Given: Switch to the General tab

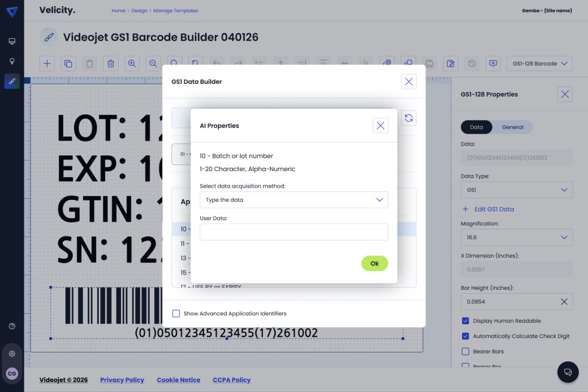Looking at the screenshot, I should coord(513,127).
